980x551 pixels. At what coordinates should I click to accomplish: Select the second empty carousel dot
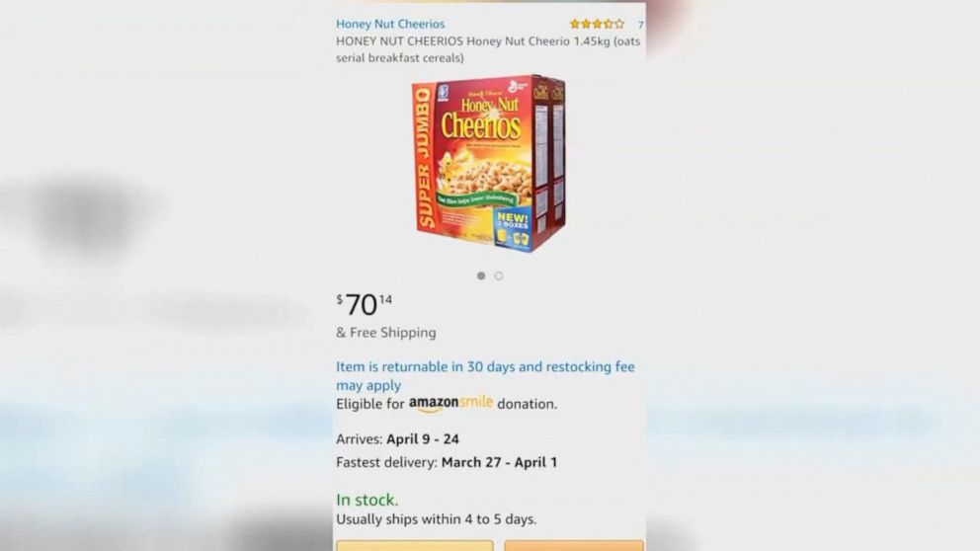tap(499, 275)
